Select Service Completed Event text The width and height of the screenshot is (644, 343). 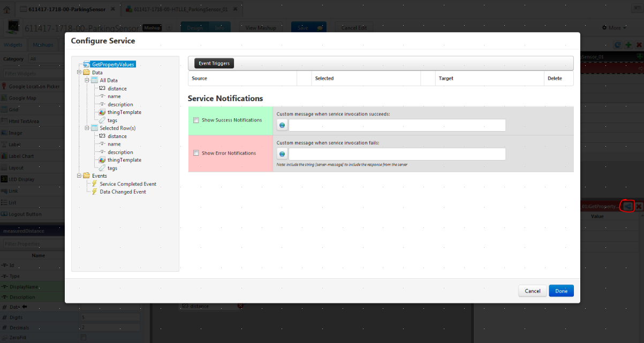click(x=128, y=184)
